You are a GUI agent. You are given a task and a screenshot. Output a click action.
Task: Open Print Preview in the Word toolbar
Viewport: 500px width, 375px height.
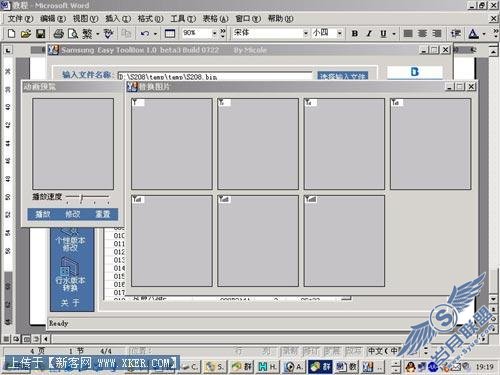point(73,33)
